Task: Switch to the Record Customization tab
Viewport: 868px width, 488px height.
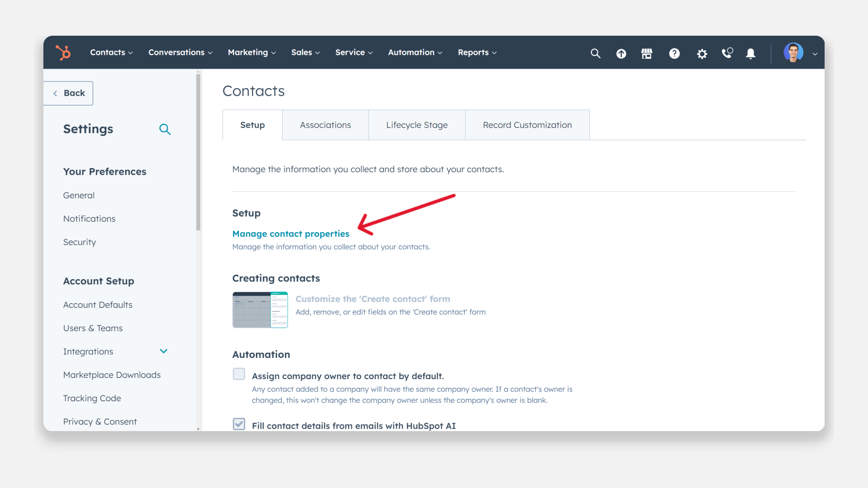Action: coord(527,125)
